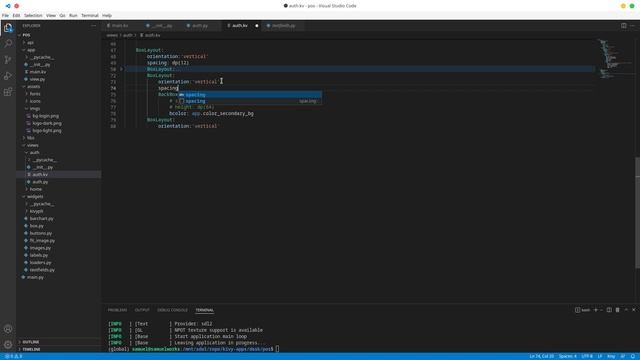Open barchart.py in explorer
Viewport: 640px width, 360px height.
pyautogui.click(x=42, y=219)
